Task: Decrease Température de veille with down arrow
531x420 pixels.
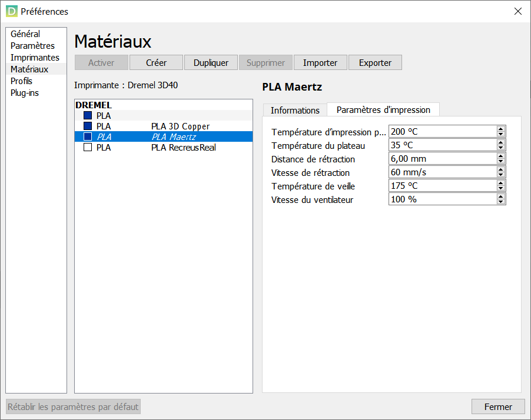Action: click(501, 188)
